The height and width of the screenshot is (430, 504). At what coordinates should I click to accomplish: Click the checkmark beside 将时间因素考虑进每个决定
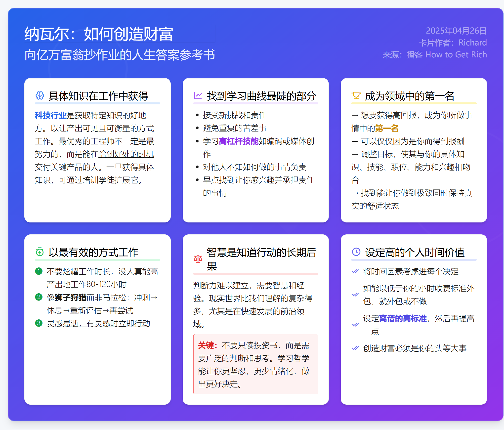pyautogui.click(x=355, y=271)
